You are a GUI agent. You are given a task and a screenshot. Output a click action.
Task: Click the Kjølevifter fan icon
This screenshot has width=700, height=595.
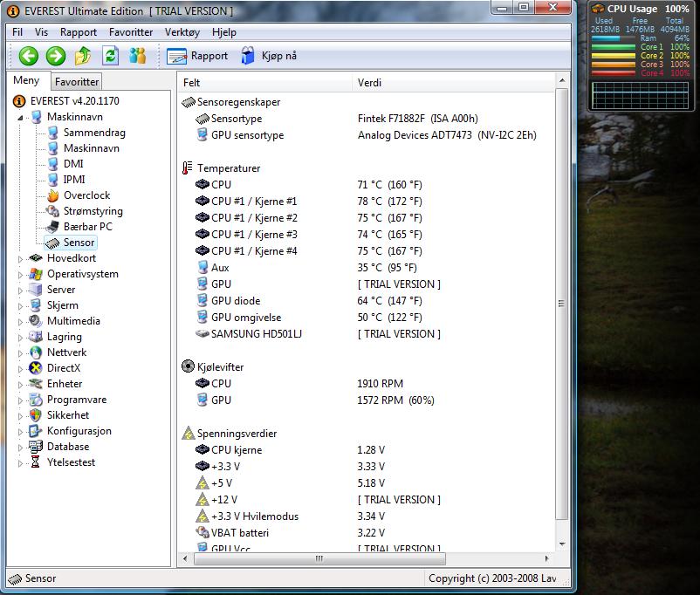click(x=188, y=367)
